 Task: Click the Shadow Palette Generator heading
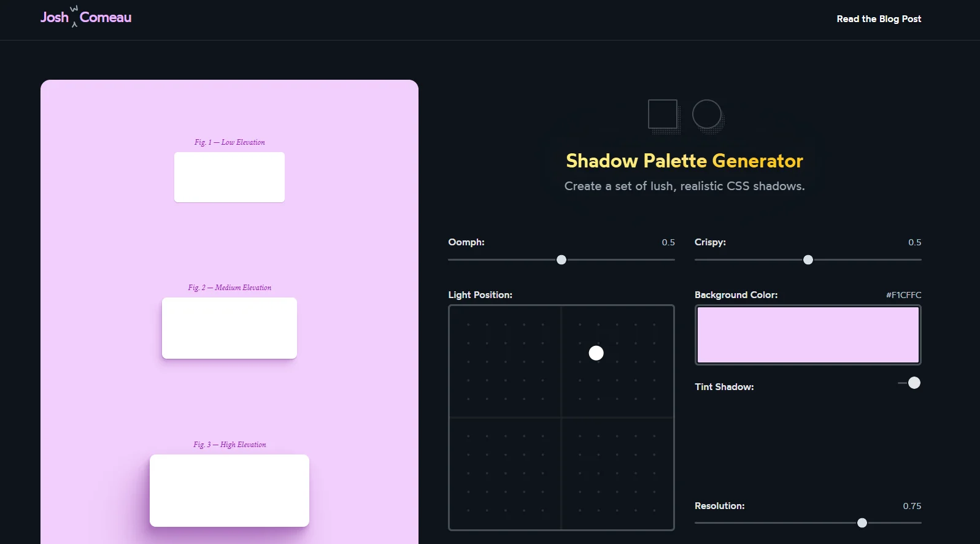(684, 161)
